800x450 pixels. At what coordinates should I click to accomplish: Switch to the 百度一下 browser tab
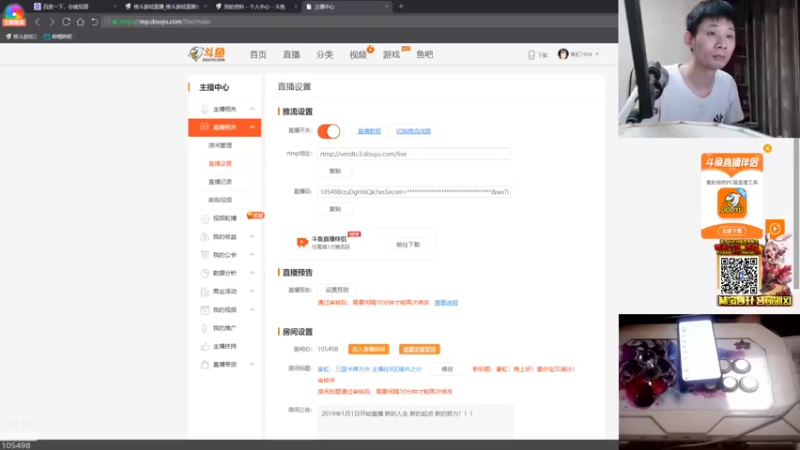75,7
